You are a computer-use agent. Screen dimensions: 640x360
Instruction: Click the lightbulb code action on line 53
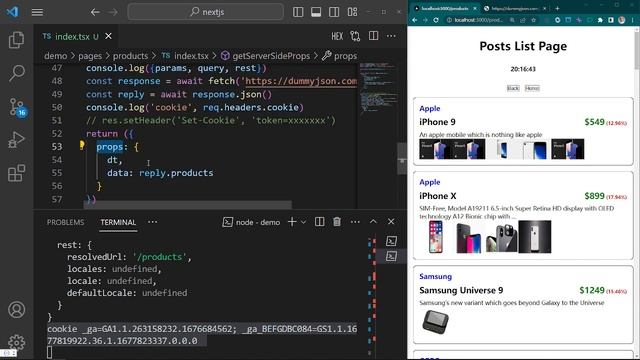point(82,145)
